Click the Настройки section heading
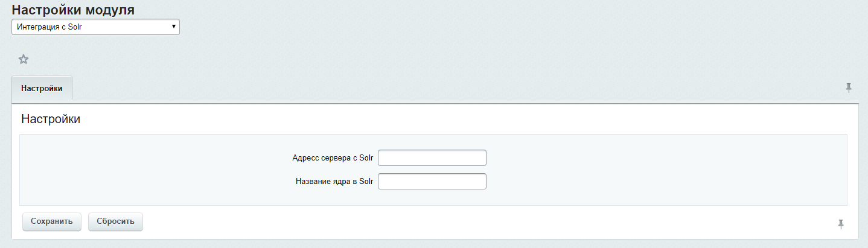The image size is (868, 248). (x=51, y=119)
